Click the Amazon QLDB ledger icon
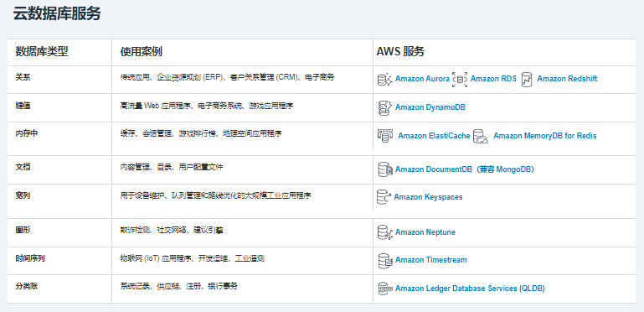This screenshot has width=644, height=312. (385, 289)
